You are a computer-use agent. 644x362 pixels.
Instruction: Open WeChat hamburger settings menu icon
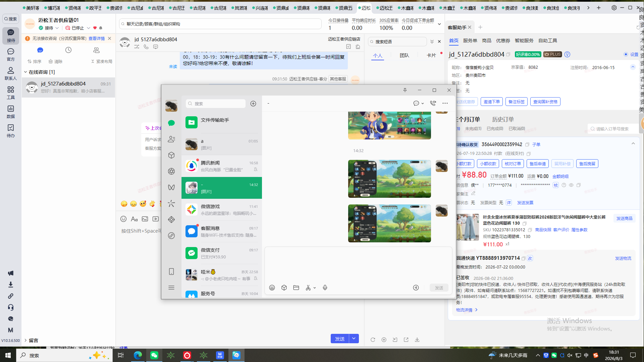pos(171,288)
